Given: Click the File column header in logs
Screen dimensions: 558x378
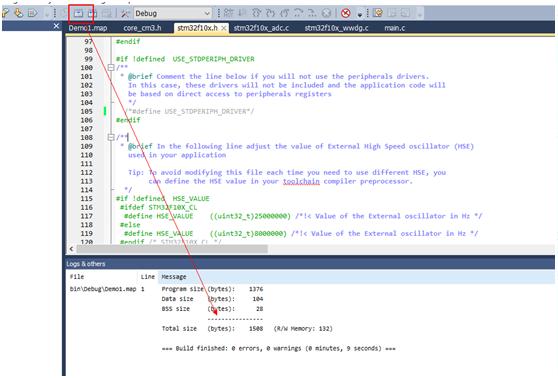Looking at the screenshot, I should (77, 277).
